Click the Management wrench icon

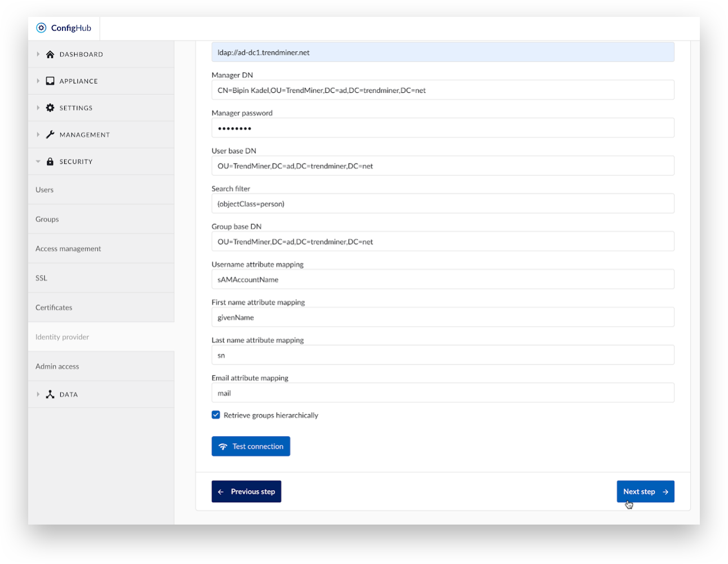point(50,134)
